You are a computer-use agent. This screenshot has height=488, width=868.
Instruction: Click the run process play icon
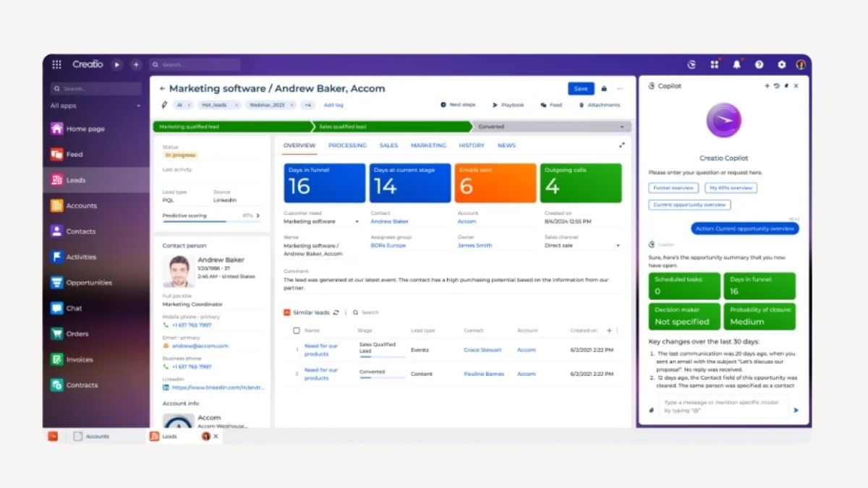[117, 64]
